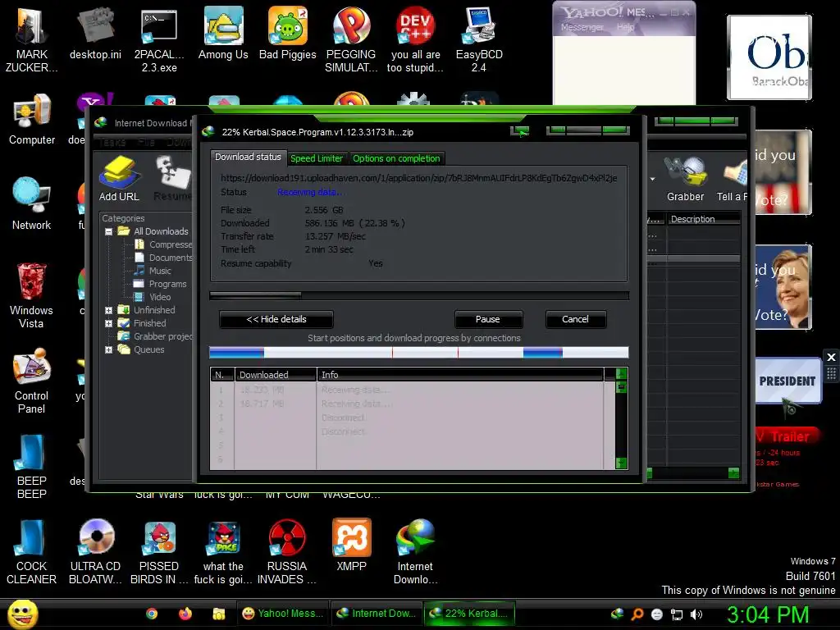Launch COCK CLEANER desktop shortcut
Image resolution: width=840 pixels, height=630 pixels.
(31, 552)
